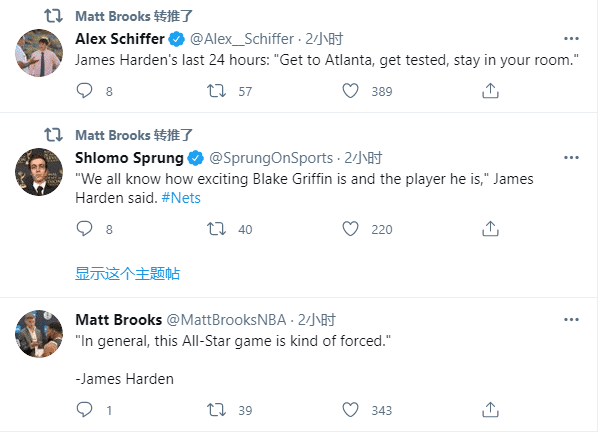Like Shlomo Sprung's tweet
The height and width of the screenshot is (432, 600).
[x=350, y=229]
